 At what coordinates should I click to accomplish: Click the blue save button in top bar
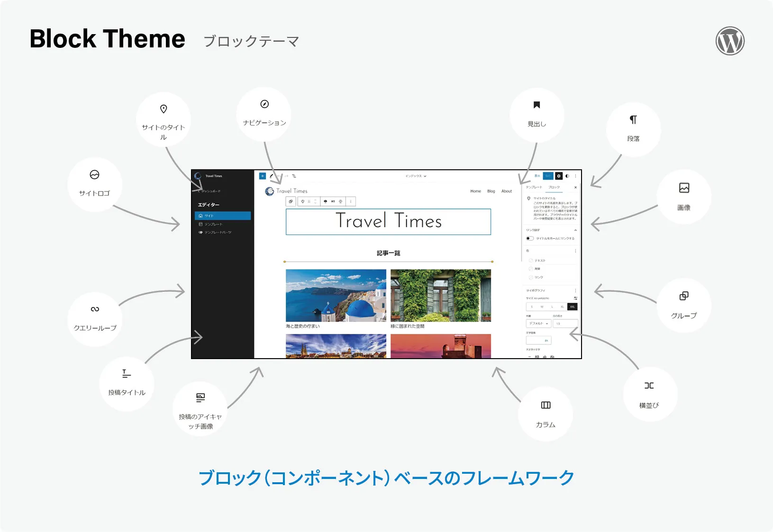[548, 176]
